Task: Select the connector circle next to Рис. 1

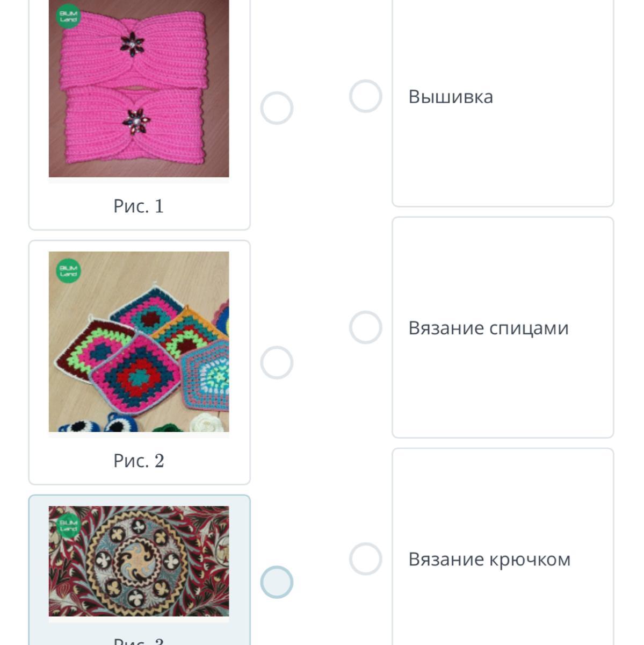Action: pyautogui.click(x=277, y=108)
